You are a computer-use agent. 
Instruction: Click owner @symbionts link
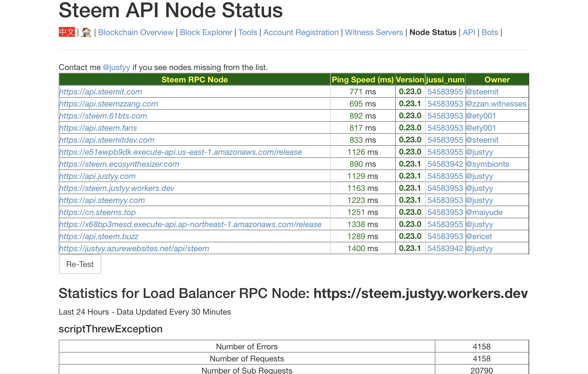click(488, 164)
